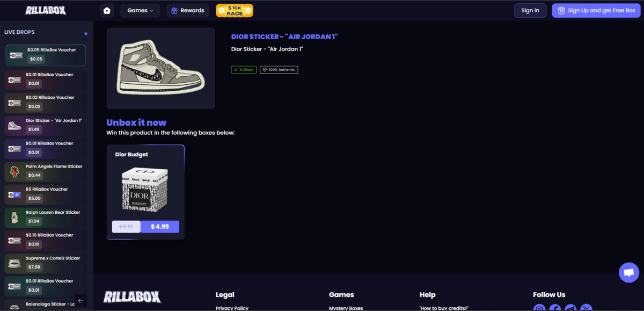Collapse the Live Drops sidebar using the arrow

pos(80,301)
